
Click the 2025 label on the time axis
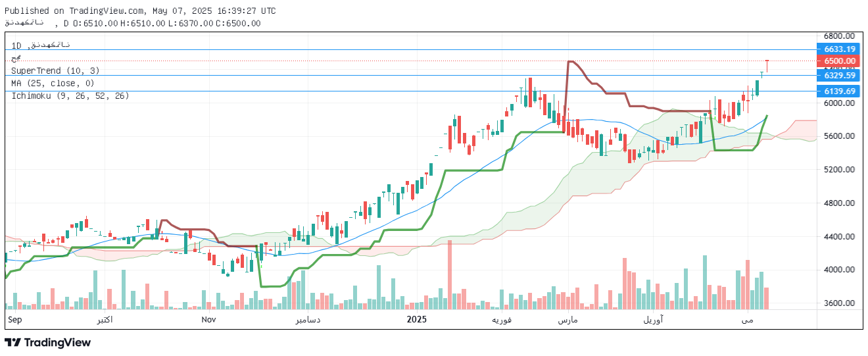coord(417,319)
